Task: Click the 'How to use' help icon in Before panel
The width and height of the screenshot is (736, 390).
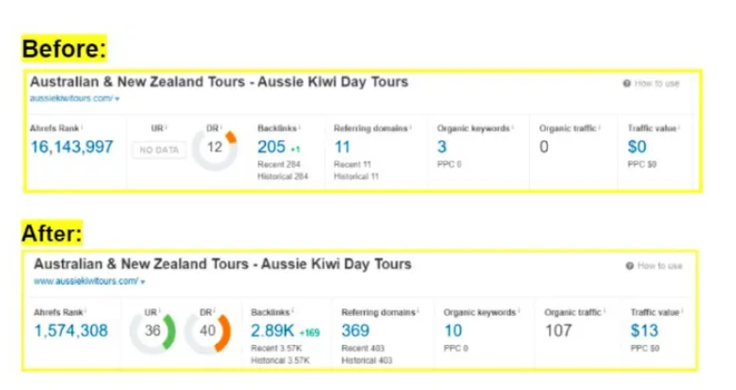Action: [x=627, y=84]
